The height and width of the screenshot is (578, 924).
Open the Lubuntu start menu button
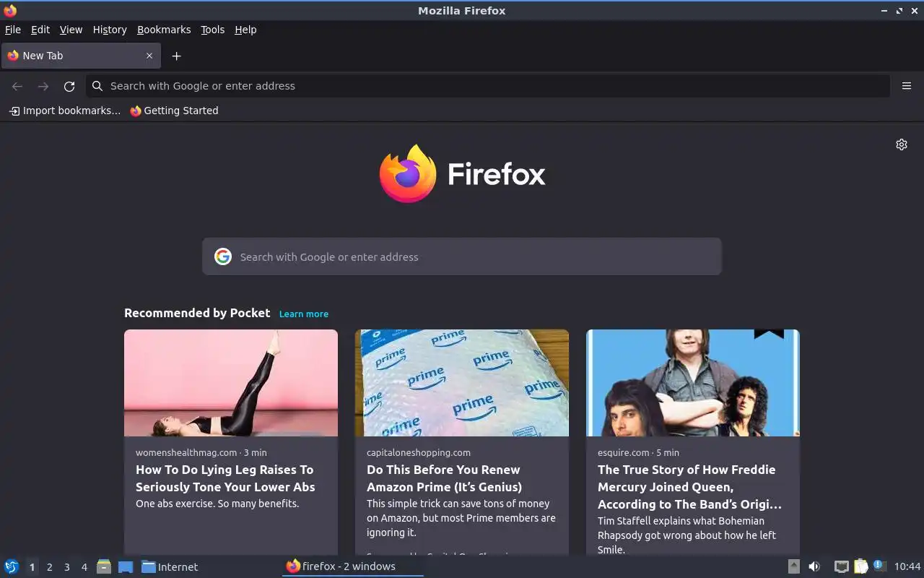12,566
